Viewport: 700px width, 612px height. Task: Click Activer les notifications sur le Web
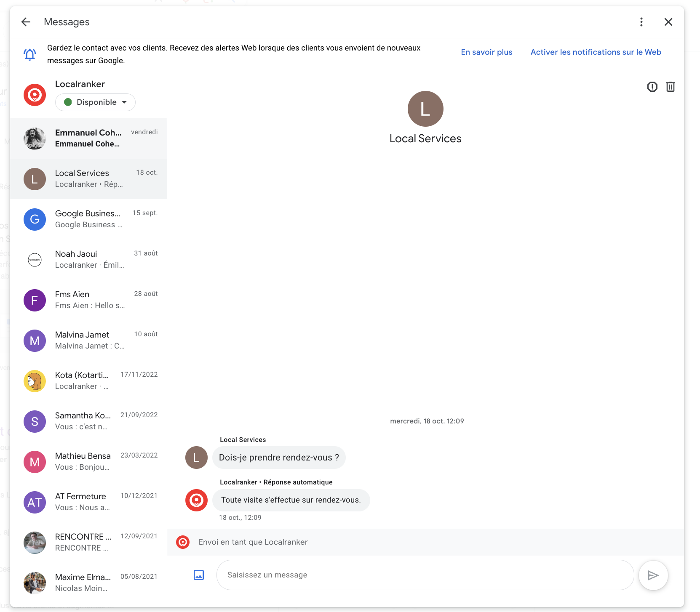[596, 52]
